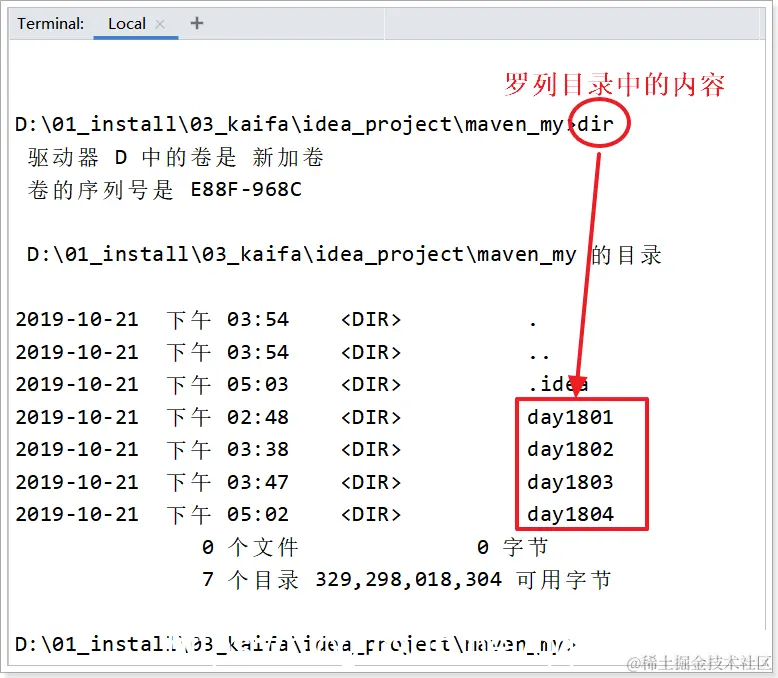This screenshot has height=678, width=778.
Task: Close the Local terminal tab
Action: [160, 24]
